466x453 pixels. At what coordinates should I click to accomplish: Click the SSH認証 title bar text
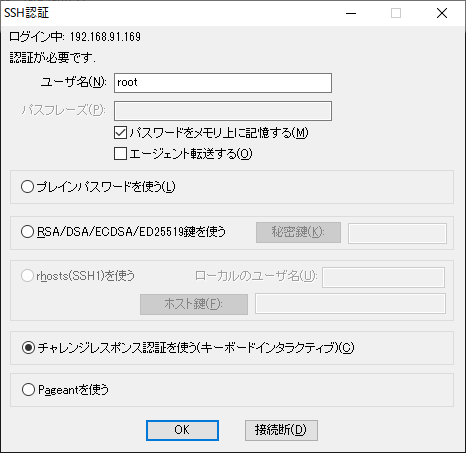pos(27,13)
